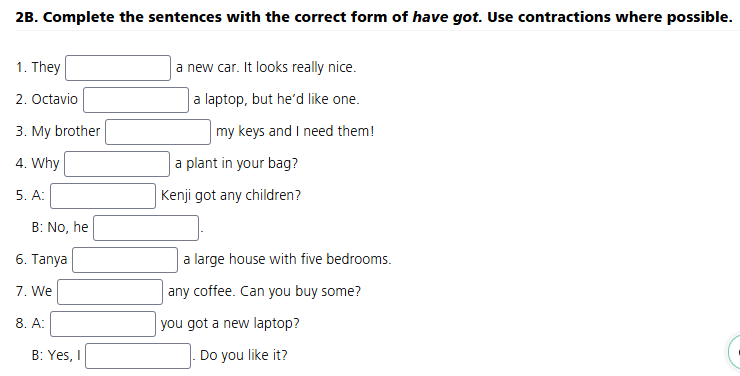Click the answer box after 'Why'
The width and height of the screenshot is (740, 376).
(x=117, y=164)
